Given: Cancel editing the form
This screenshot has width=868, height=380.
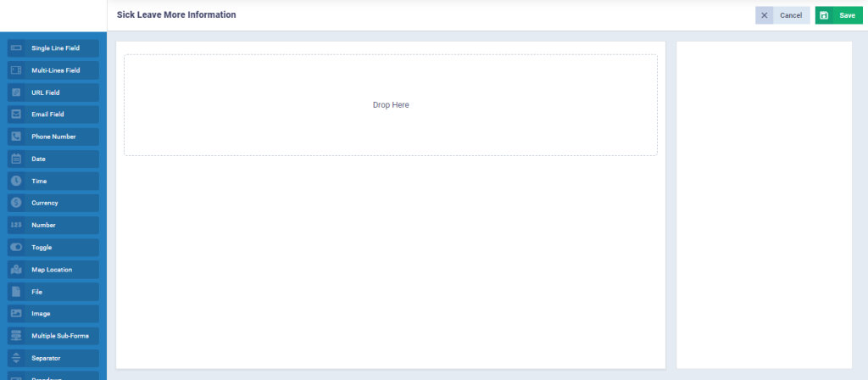Looking at the screenshot, I should [782, 15].
